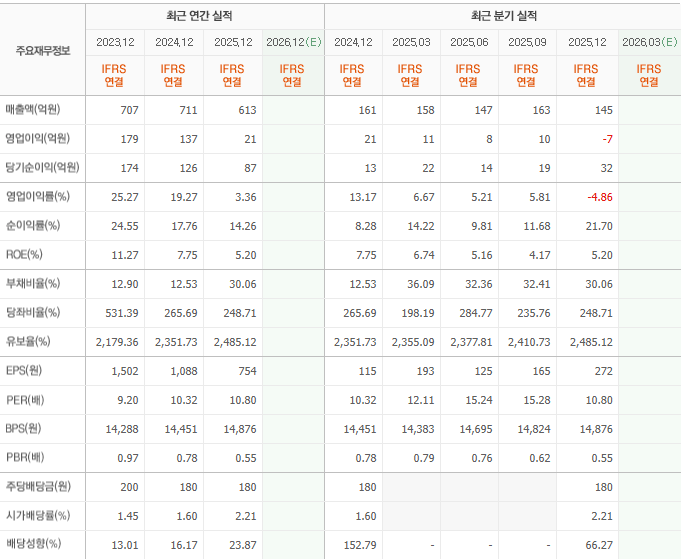693x559 pixels.
Task: Click the 배당성향(%) row label
Action: (33, 544)
